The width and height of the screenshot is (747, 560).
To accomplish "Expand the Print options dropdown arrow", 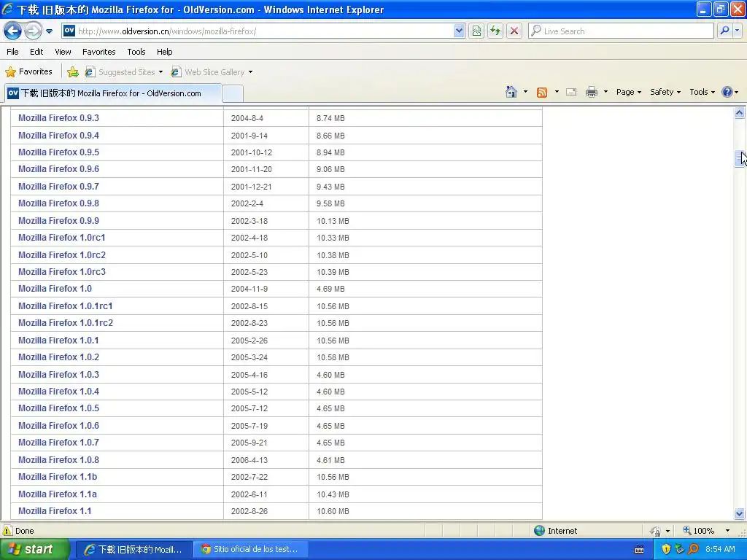I will (605, 92).
